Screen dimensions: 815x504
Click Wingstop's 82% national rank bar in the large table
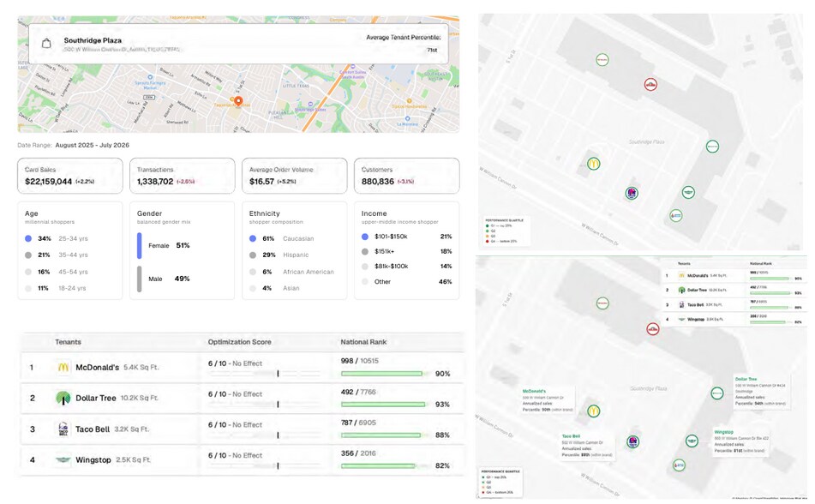click(385, 465)
